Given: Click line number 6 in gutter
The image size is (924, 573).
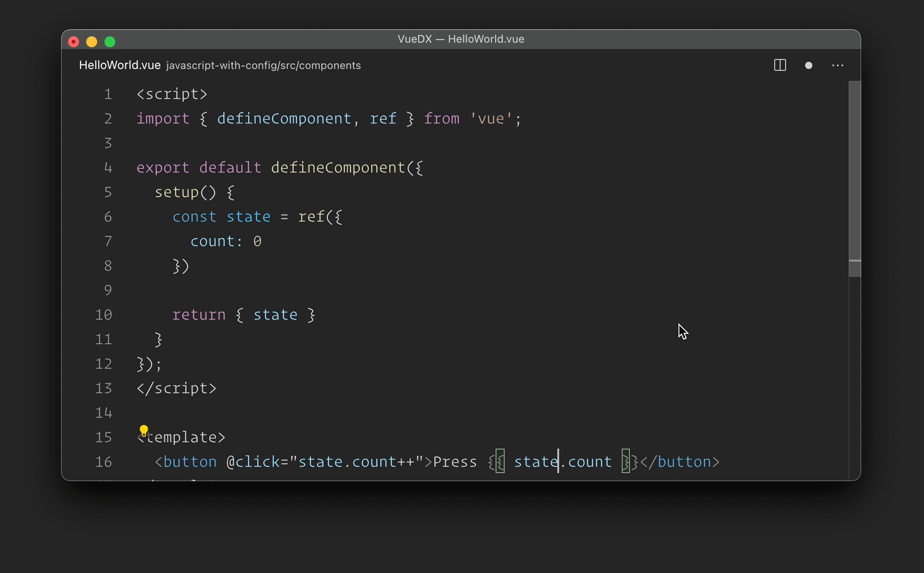Looking at the screenshot, I should coord(108,217).
